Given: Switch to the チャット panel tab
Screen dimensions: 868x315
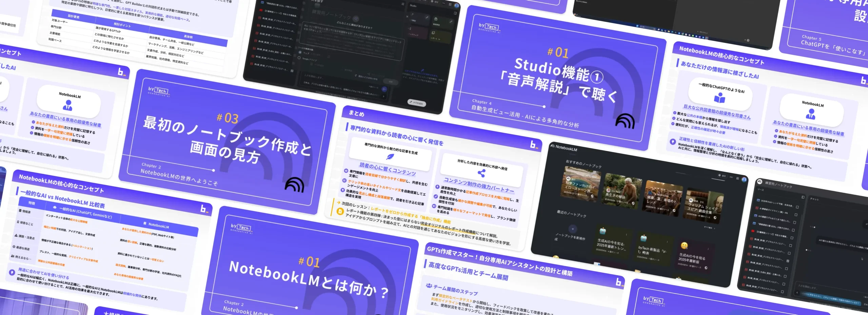Looking at the screenshot, I should point(814,199).
